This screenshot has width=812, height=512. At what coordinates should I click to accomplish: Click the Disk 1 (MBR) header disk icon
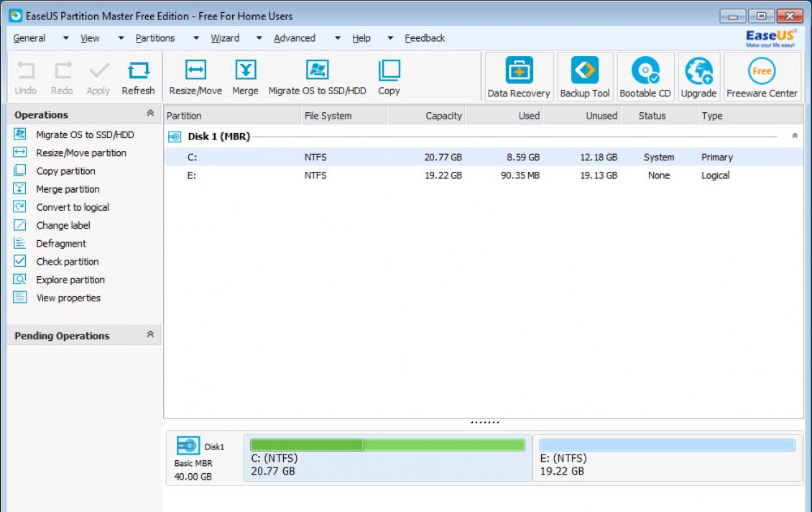pos(175,137)
